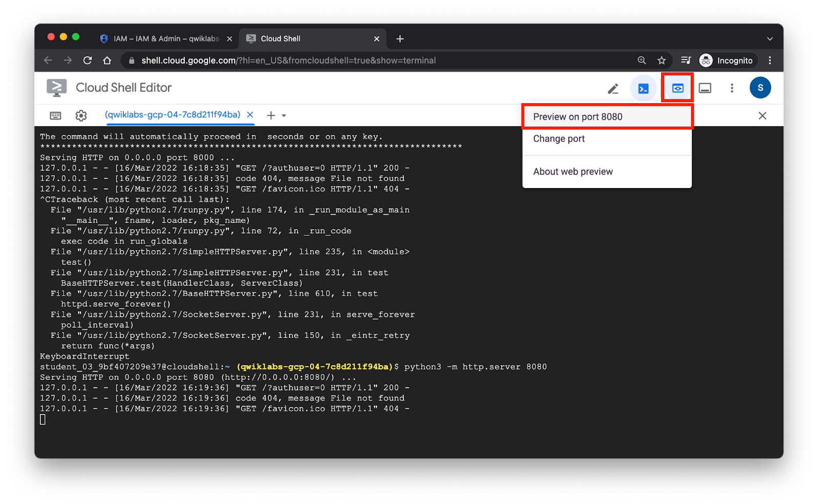Switch to the qwiklabs-gcp-04-7c8d211f94ba terminal tab
This screenshot has height=504, width=818.
coord(172,115)
